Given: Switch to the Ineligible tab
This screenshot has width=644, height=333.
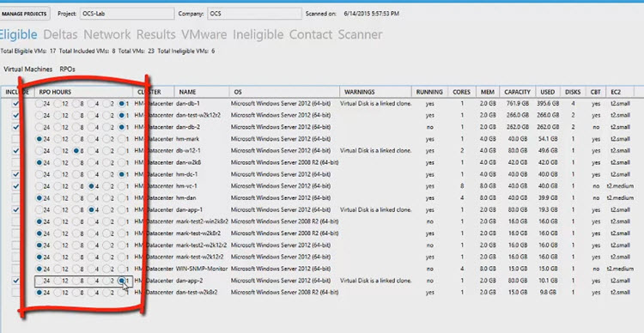Looking at the screenshot, I should pyautogui.click(x=258, y=34).
